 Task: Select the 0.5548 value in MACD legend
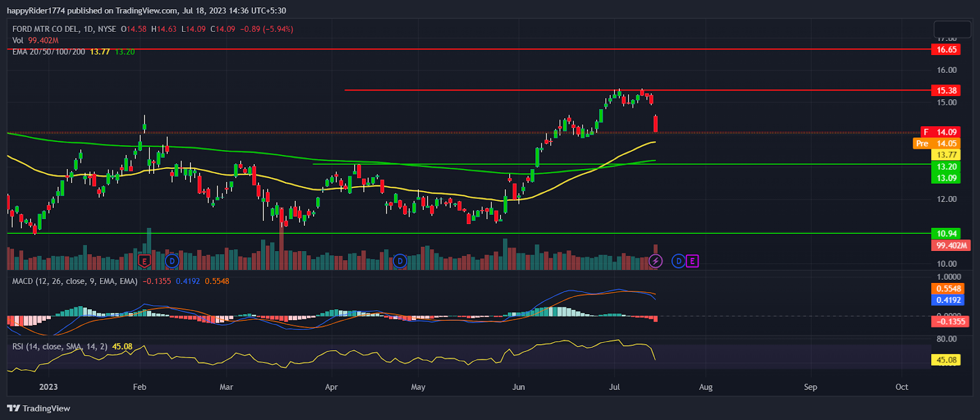pyautogui.click(x=217, y=281)
